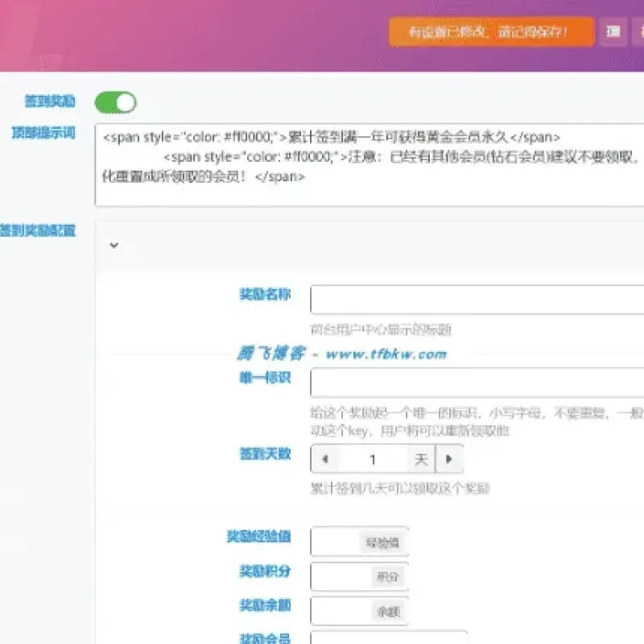Click the 累计签到几天可以领取这个奖励 help text
Viewport: 644px width, 644px height.
coord(400,489)
